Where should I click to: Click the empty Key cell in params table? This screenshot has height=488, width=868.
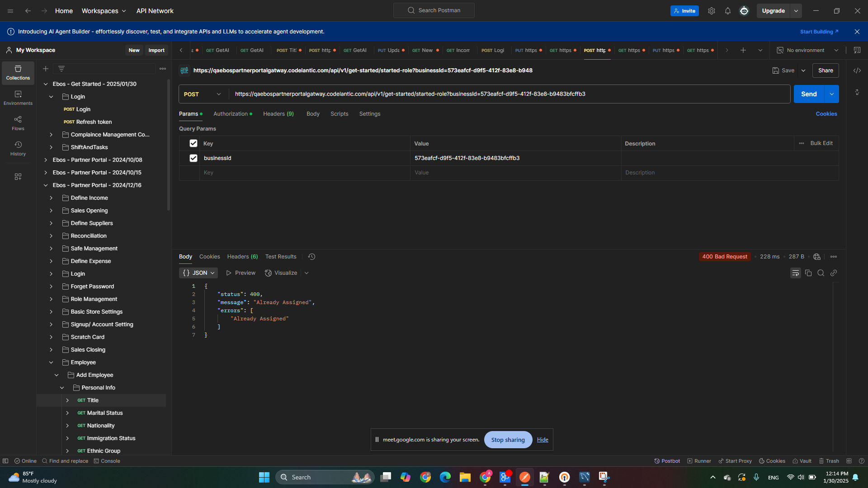pyautogui.click(x=305, y=173)
